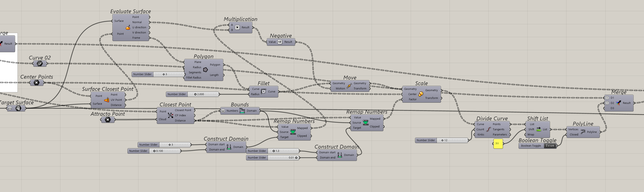Screen dimensions: 644x192
Task: Switch the Boolean Toggle's True value
Action: click(550, 146)
